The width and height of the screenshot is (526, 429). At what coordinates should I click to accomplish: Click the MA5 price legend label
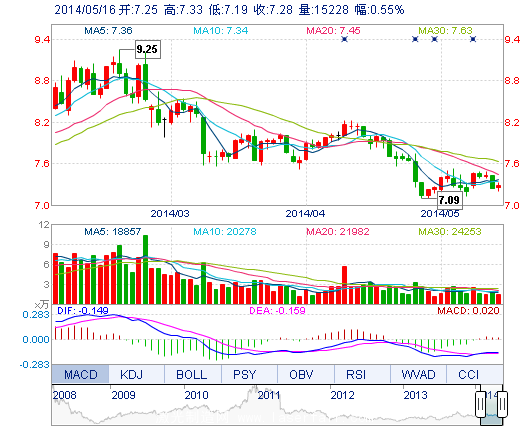point(108,31)
